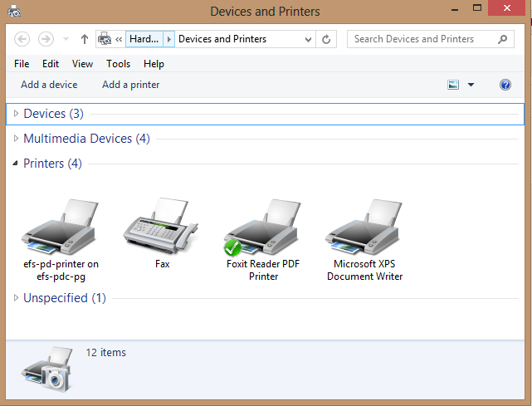This screenshot has height=406, width=532.
Task: Select the Fax device icon
Action: [x=161, y=226]
